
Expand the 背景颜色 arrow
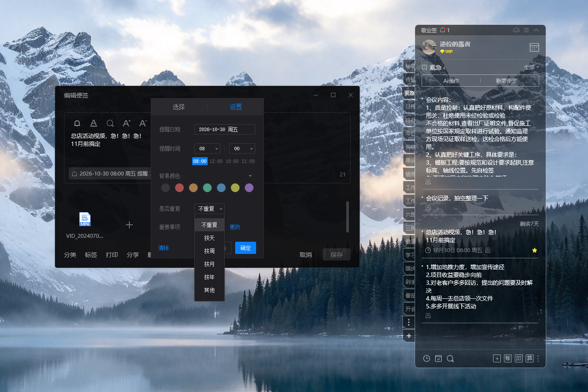coord(250,176)
